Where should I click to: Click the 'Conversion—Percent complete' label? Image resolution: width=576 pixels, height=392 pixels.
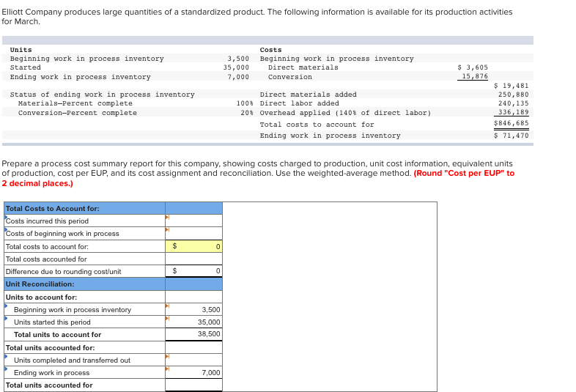point(78,113)
